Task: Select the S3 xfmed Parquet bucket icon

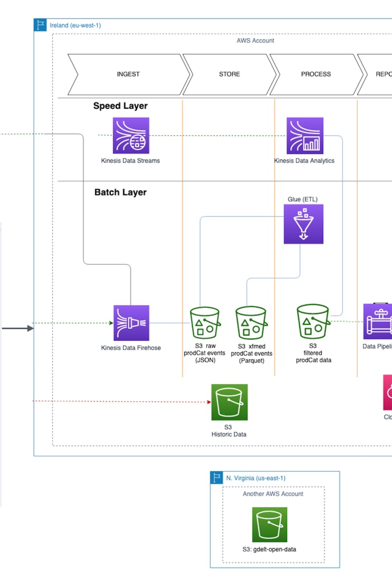Action: tap(251, 322)
